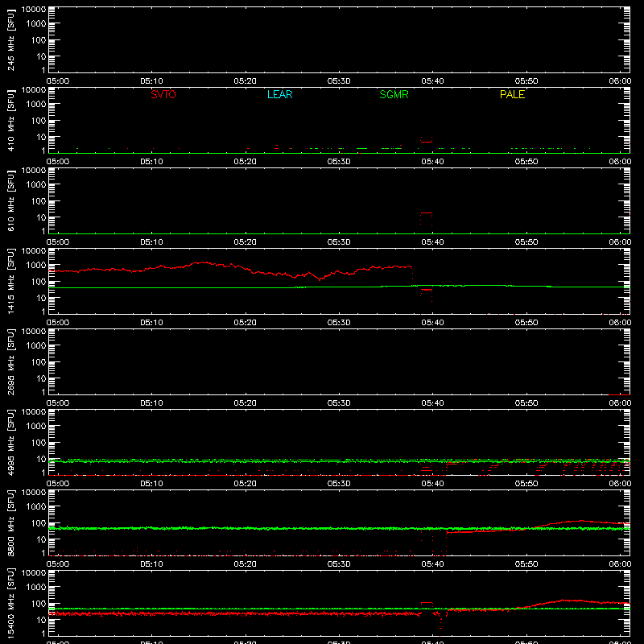The image size is (644, 644).
Task: Click the cyan LEAR station label
Action: pos(279,94)
